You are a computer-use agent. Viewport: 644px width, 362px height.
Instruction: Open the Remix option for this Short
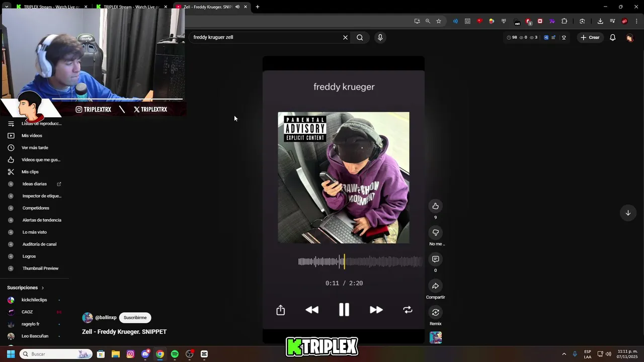tap(435, 312)
